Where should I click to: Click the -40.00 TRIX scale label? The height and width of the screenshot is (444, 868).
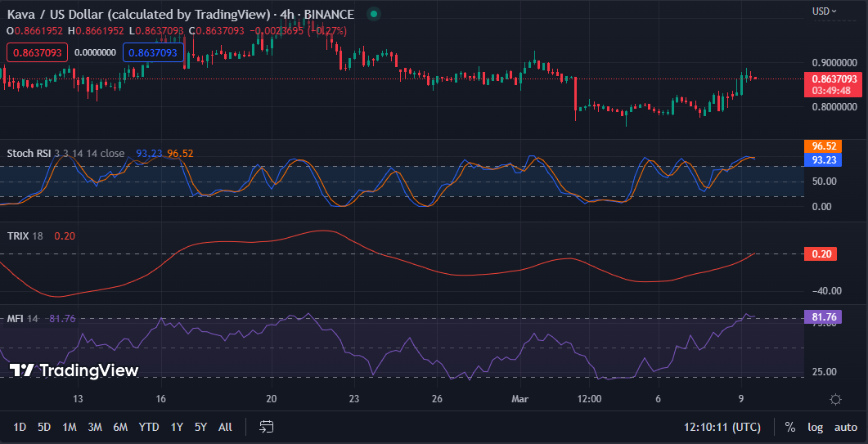[826, 290]
